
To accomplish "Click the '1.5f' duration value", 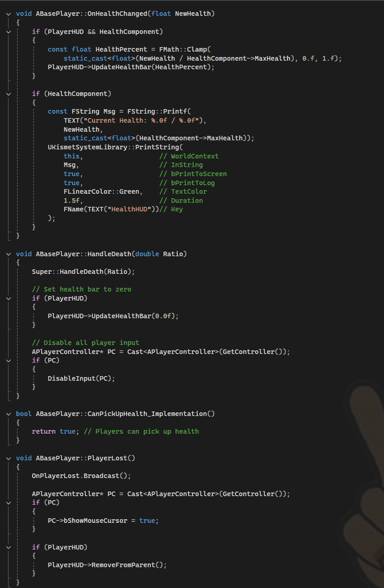I will coord(71,201).
